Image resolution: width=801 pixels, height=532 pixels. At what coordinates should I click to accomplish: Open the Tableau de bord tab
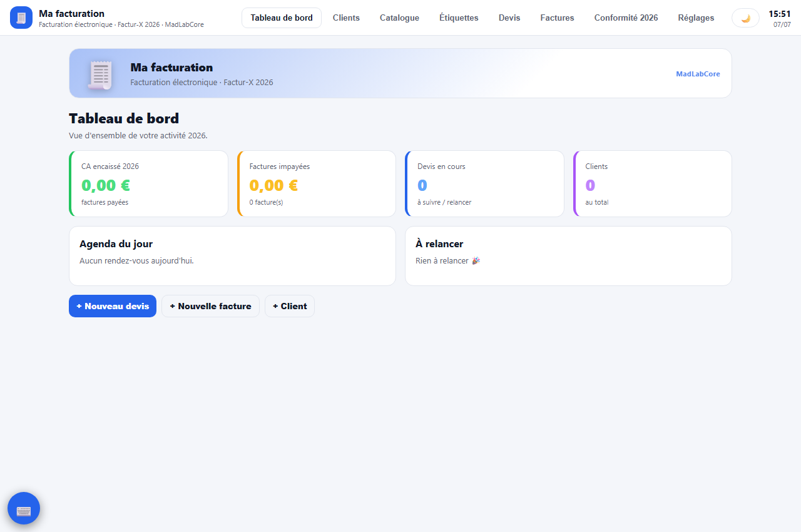point(282,18)
